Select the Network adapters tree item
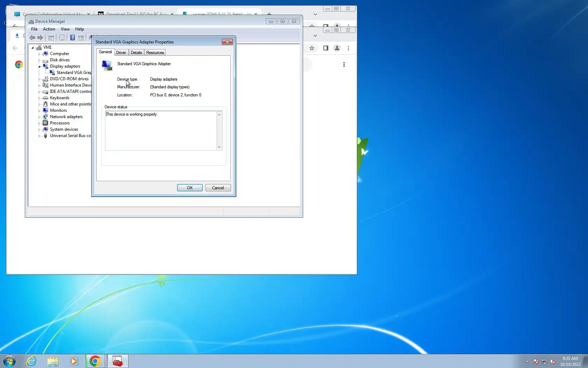Viewport: 588px width, 368px height. click(66, 117)
